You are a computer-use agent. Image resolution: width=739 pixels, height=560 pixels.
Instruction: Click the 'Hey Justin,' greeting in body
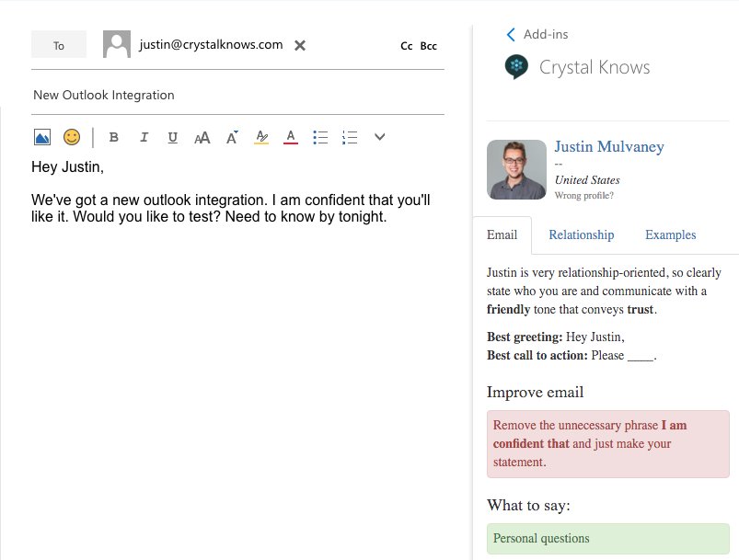pyautogui.click(x=67, y=167)
